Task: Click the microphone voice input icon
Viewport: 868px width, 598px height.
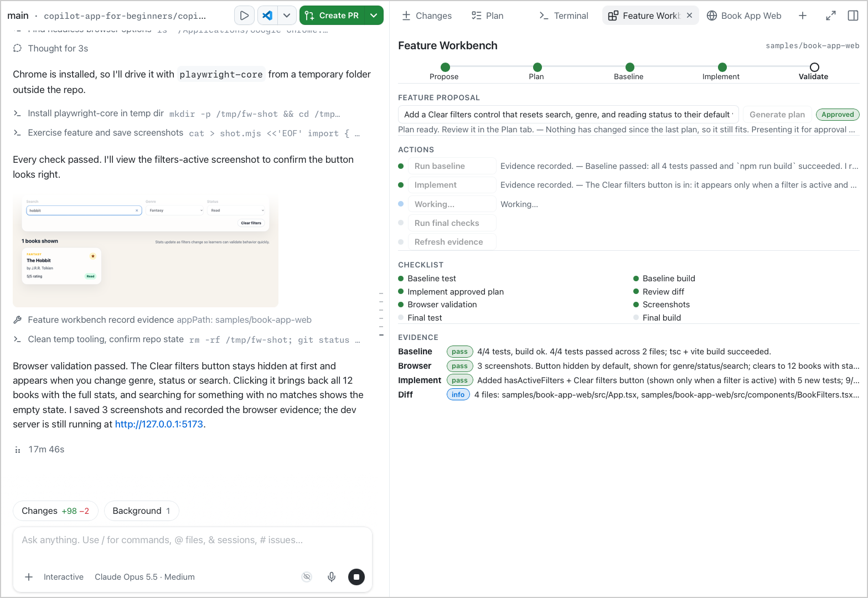Action: (x=332, y=577)
